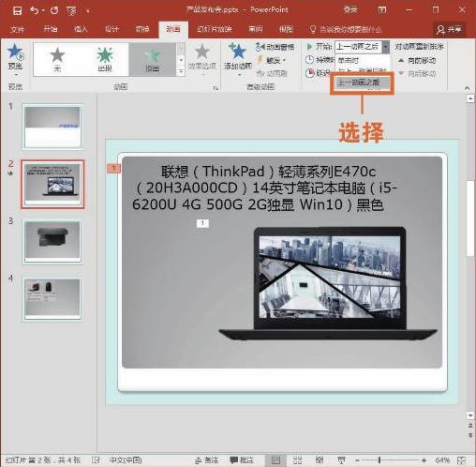Toggle the 备注 (Notes) pane
The width and height of the screenshot is (476, 467).
pyautogui.click(x=206, y=460)
